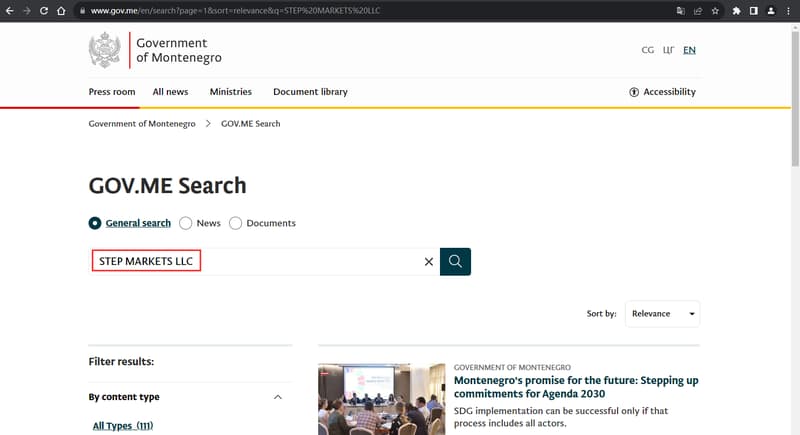The height and width of the screenshot is (435, 800).
Task: Reload the page with refresh icon
Action: tap(44, 11)
